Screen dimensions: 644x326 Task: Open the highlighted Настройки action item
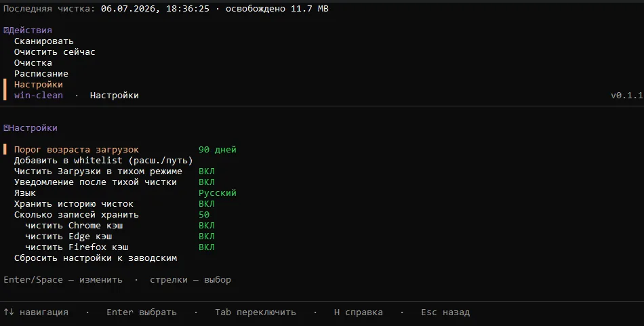(x=39, y=85)
